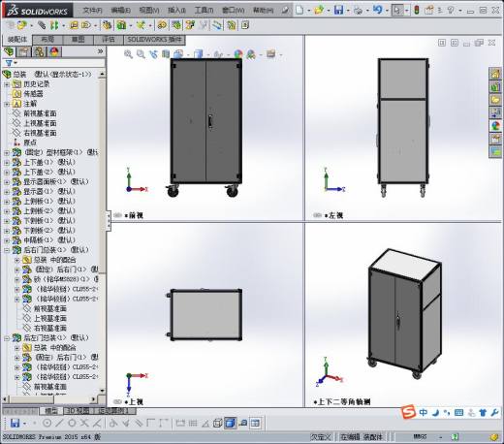Image resolution: width=504 pixels, height=444 pixels.
Task: Click the Undo arrow icon
Action: (377, 10)
